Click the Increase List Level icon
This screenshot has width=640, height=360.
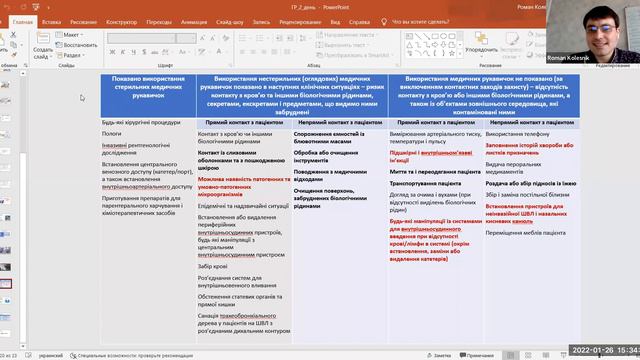(x=290, y=38)
